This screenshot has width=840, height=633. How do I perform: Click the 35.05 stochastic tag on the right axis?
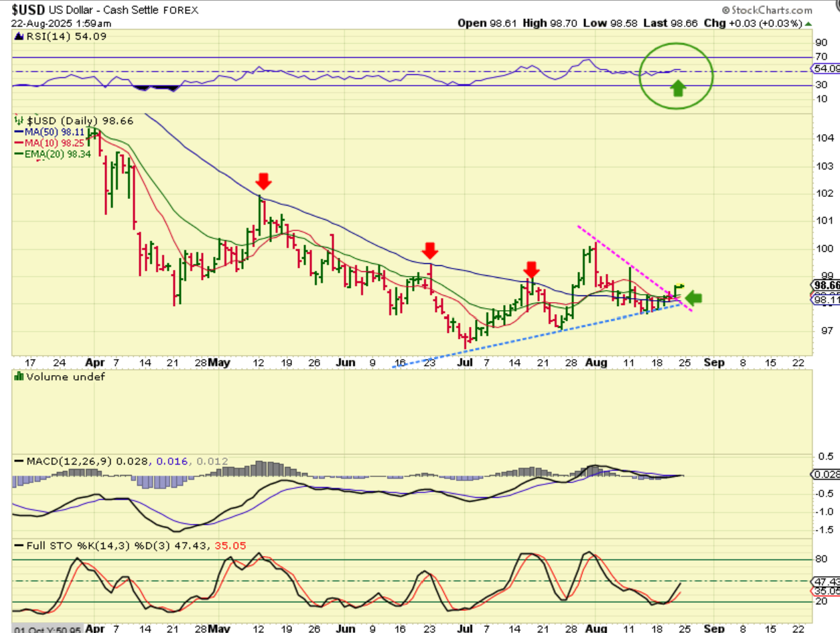(x=826, y=591)
